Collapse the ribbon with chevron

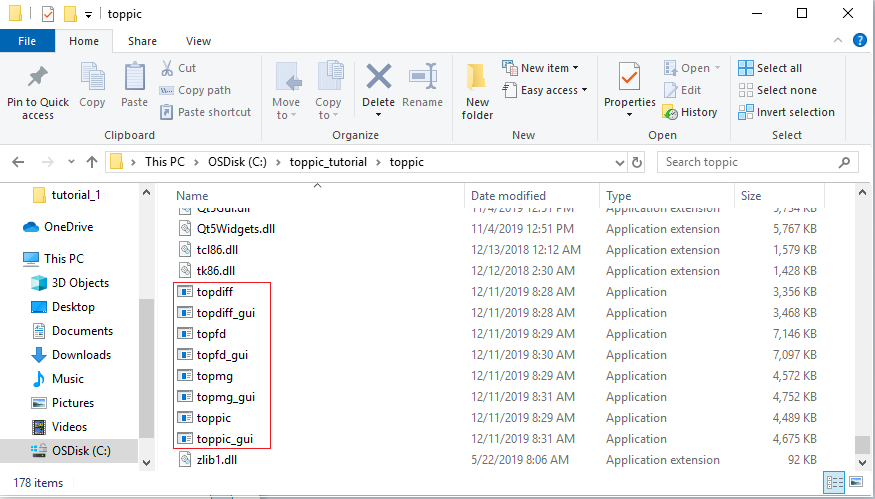838,40
